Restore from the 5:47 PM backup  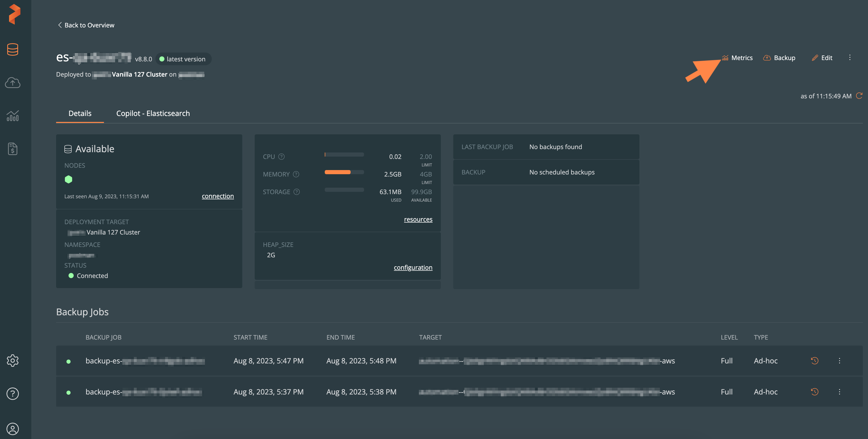(x=814, y=360)
